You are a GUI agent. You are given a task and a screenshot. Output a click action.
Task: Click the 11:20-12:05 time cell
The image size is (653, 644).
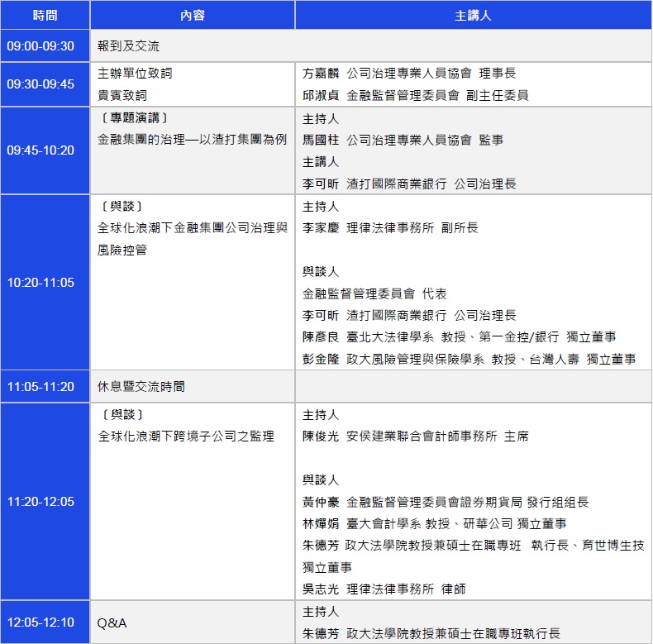(45, 502)
